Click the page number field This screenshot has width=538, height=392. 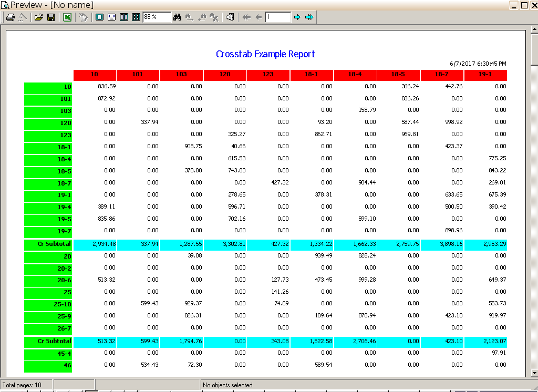pos(278,17)
